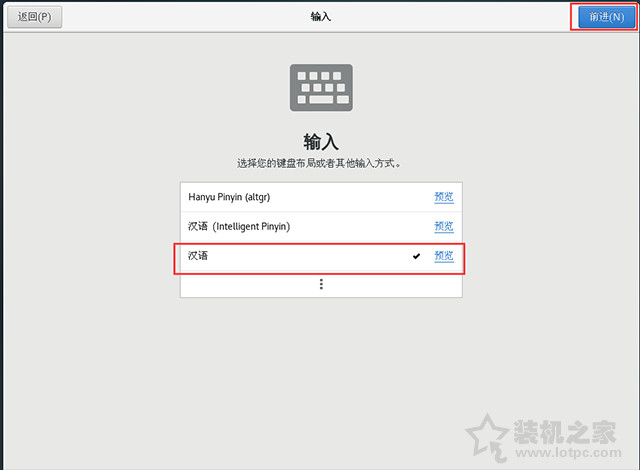Choose 汉语 (Intelligent Pinyin) input method

(x=321, y=226)
